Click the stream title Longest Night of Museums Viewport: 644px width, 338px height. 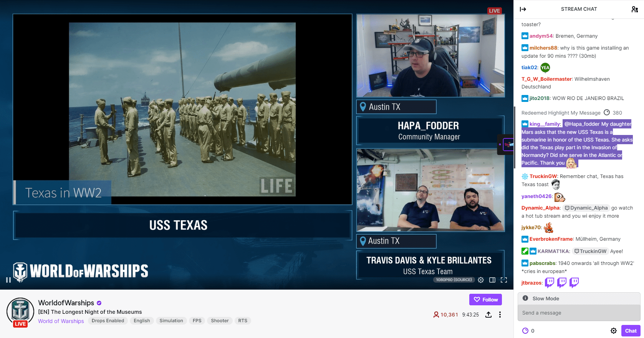[90, 312]
